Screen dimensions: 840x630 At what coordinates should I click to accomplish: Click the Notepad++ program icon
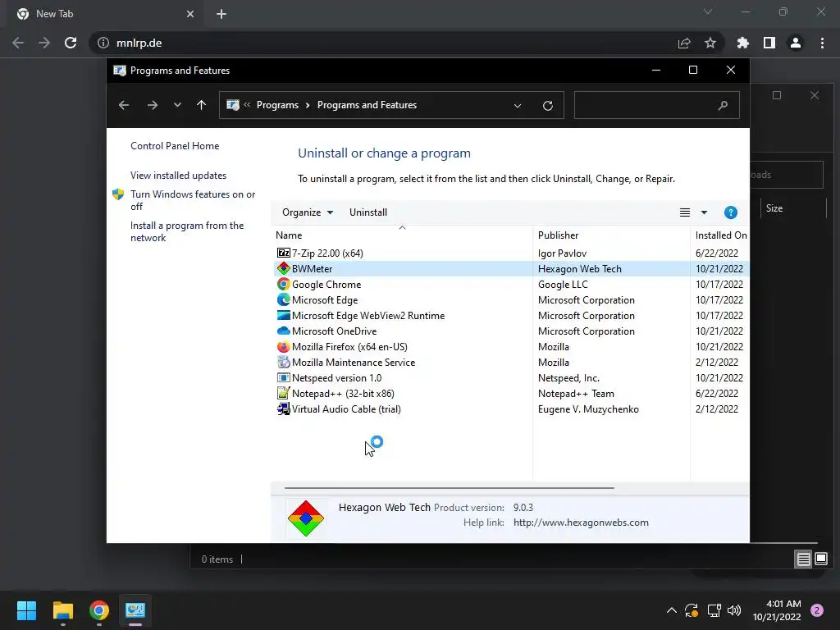pyautogui.click(x=283, y=393)
